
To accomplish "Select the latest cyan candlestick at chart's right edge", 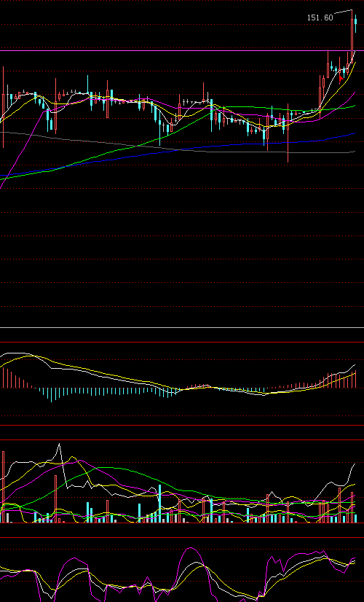I will [356, 23].
